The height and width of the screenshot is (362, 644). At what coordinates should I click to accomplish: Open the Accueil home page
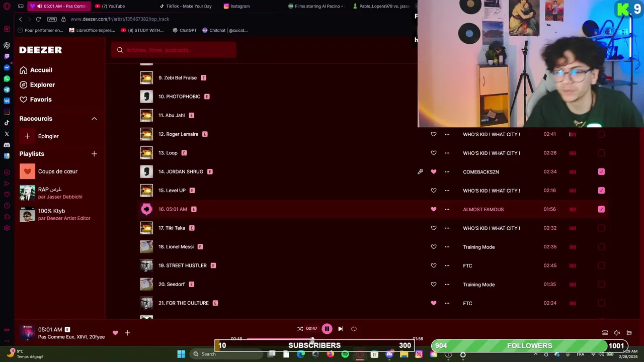[36, 70]
